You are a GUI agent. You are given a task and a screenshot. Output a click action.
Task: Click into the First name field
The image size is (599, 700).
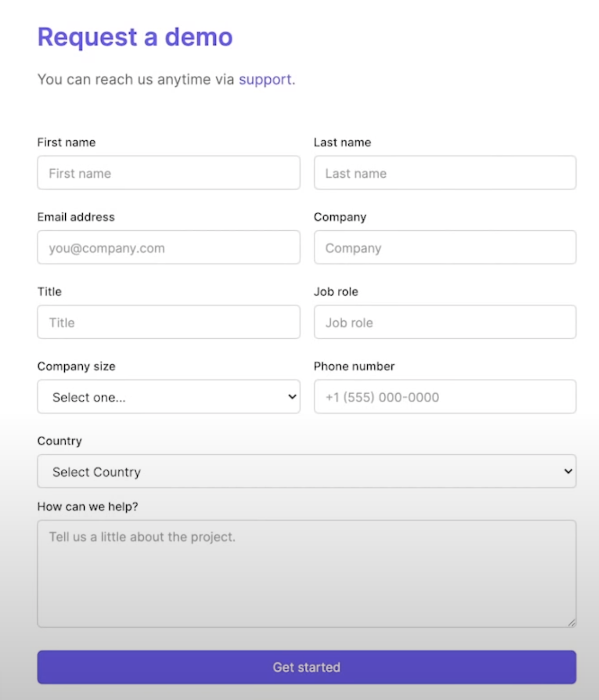coord(169,173)
